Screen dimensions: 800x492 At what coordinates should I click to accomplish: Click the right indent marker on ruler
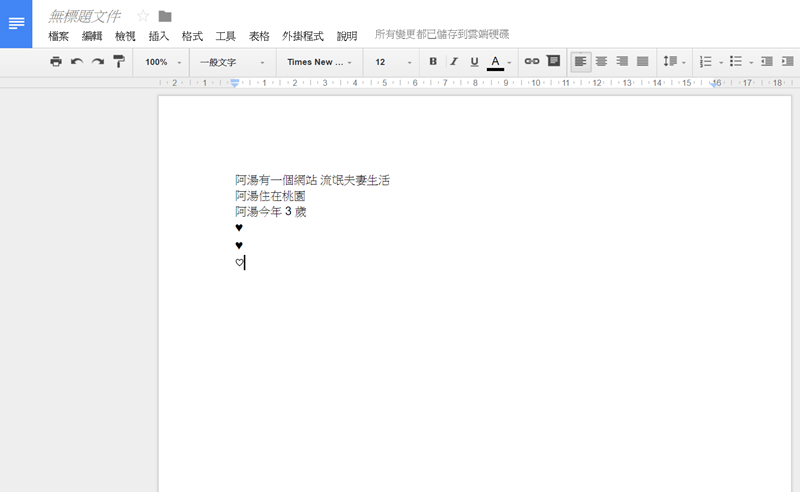pos(714,84)
